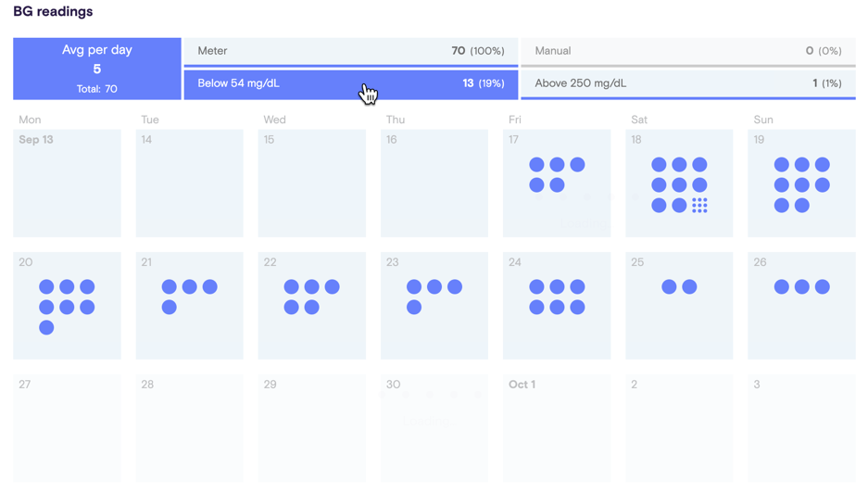Click the 1 (1%) above-range count
The width and height of the screenshot is (868, 493).
pos(827,83)
